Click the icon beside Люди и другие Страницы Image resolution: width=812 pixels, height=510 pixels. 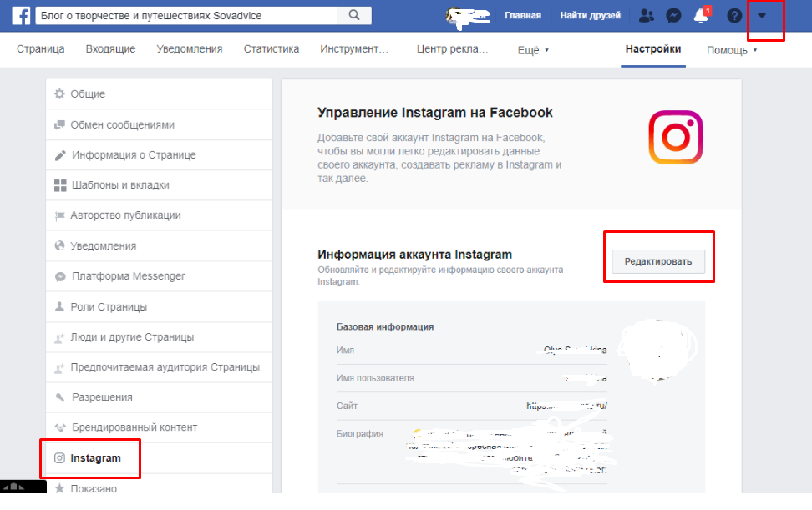pos(59,338)
